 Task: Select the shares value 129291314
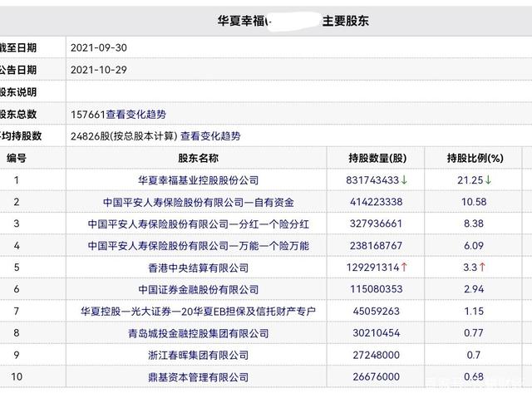point(373,268)
